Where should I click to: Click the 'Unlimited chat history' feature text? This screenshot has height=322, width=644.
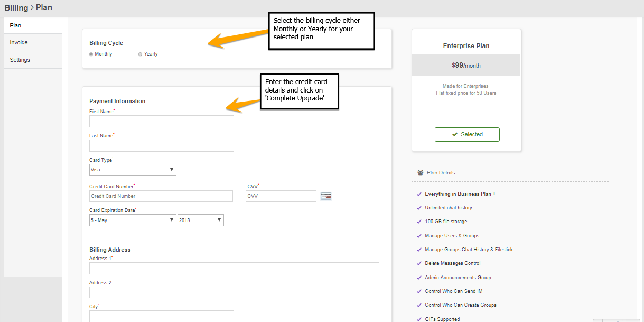[x=449, y=208]
